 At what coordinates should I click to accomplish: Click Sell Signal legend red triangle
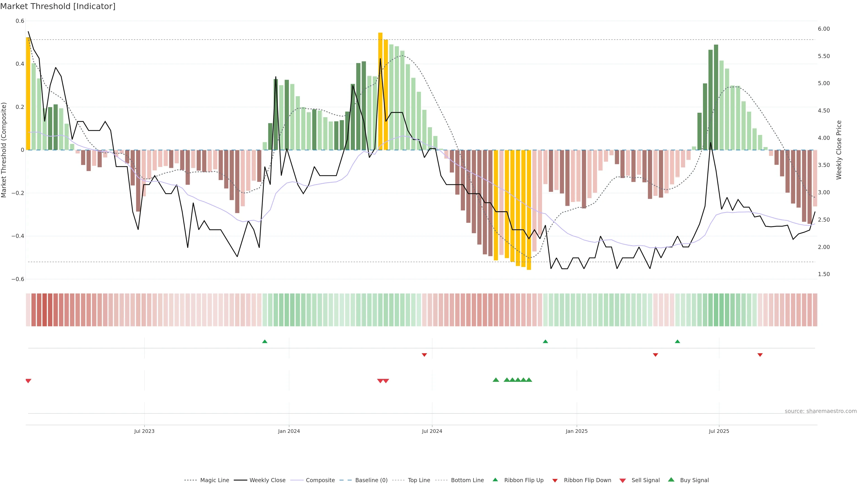(x=623, y=481)
